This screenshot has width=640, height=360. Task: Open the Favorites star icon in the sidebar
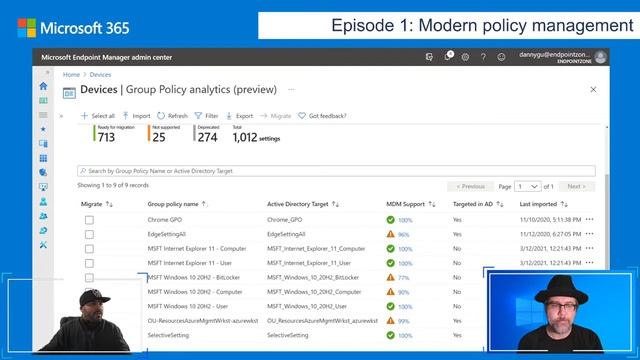coord(43,129)
